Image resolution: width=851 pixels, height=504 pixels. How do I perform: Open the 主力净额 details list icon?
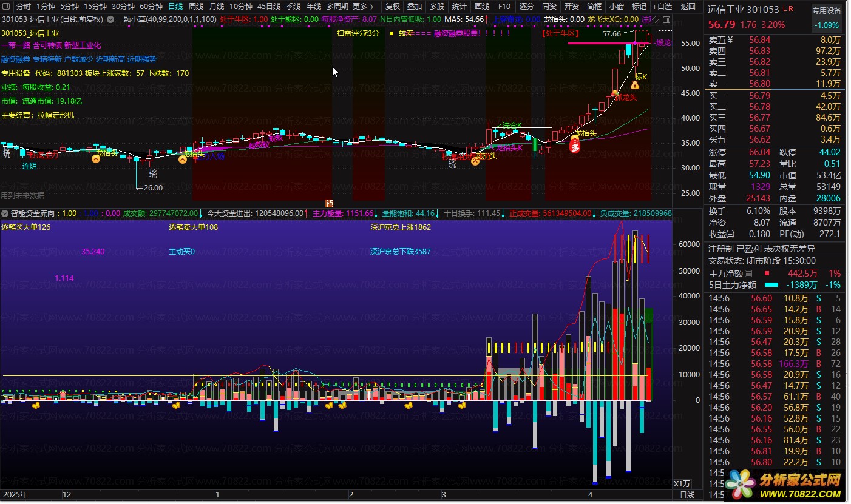(750, 274)
